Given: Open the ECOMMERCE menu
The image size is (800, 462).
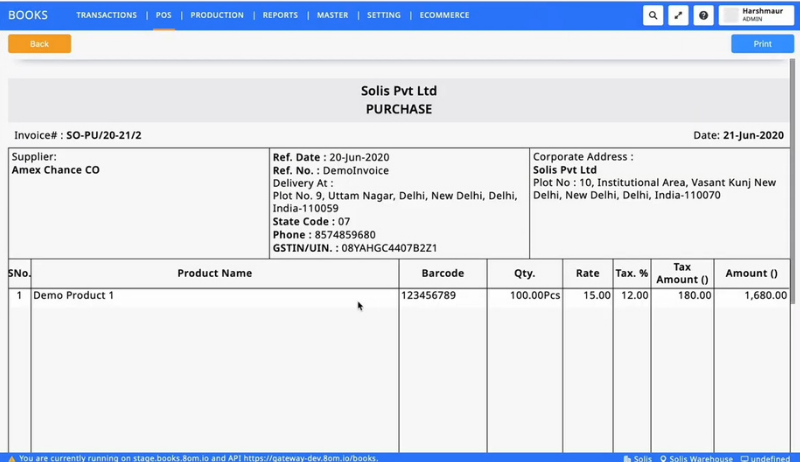Looking at the screenshot, I should [x=444, y=15].
